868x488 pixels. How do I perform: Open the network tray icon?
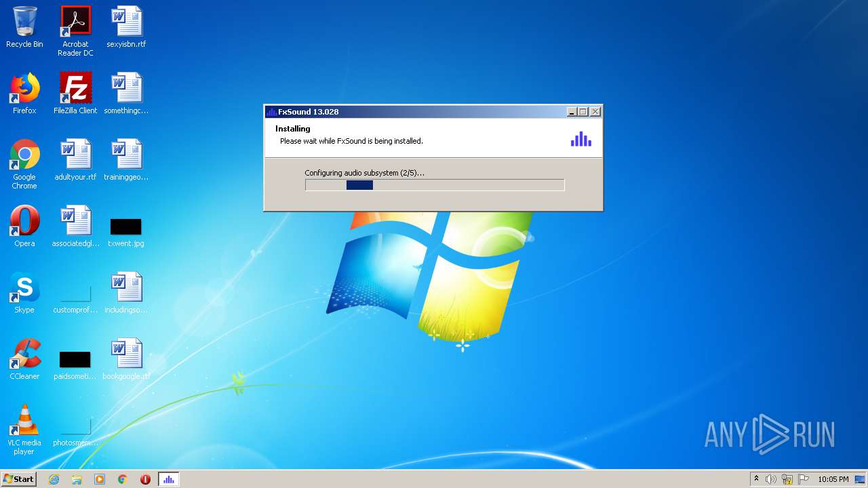787,479
